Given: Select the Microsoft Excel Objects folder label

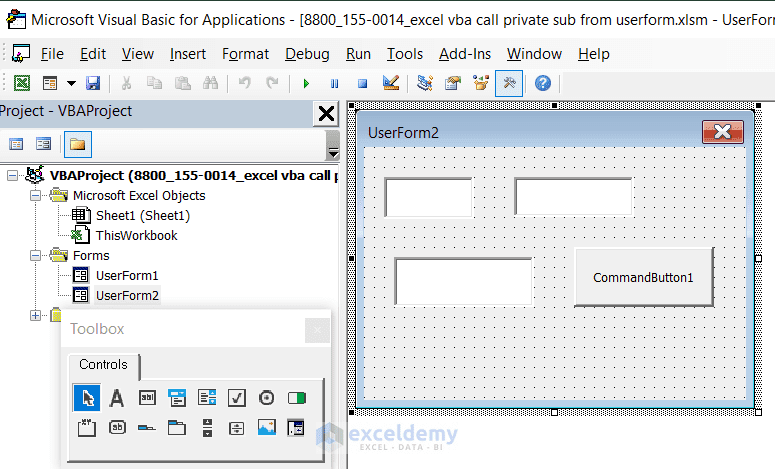Looking at the screenshot, I should point(139,196).
